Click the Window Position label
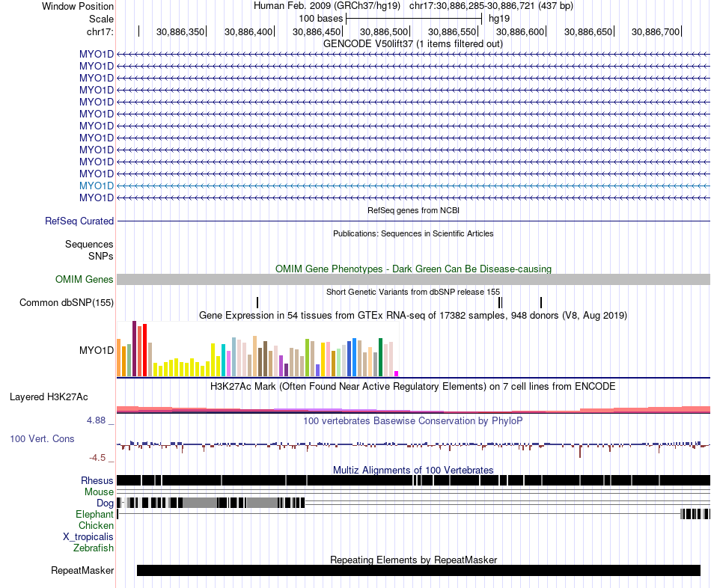 coord(78,6)
